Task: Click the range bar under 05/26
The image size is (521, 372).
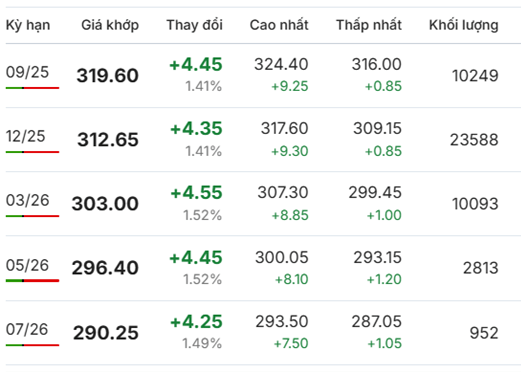Action: [x=32, y=281]
